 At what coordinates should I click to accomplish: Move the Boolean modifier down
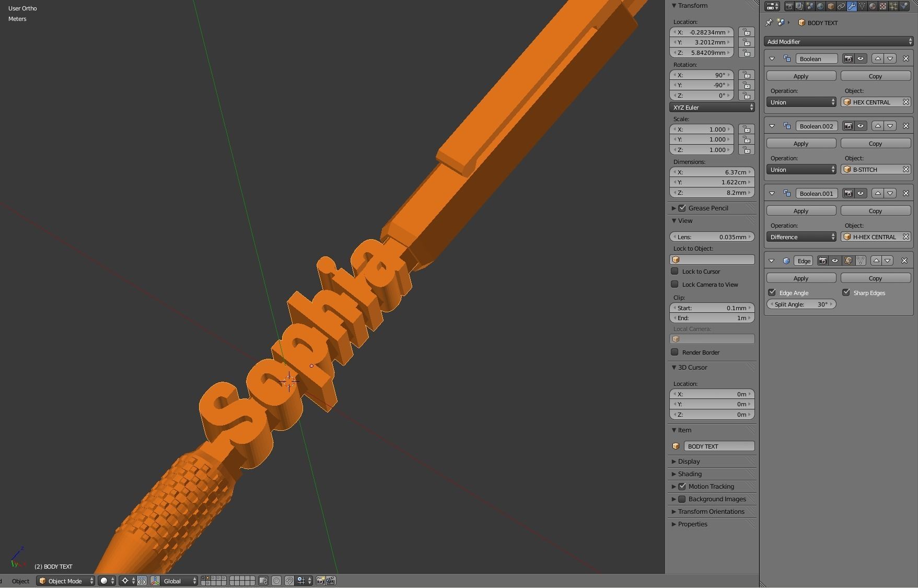(890, 58)
